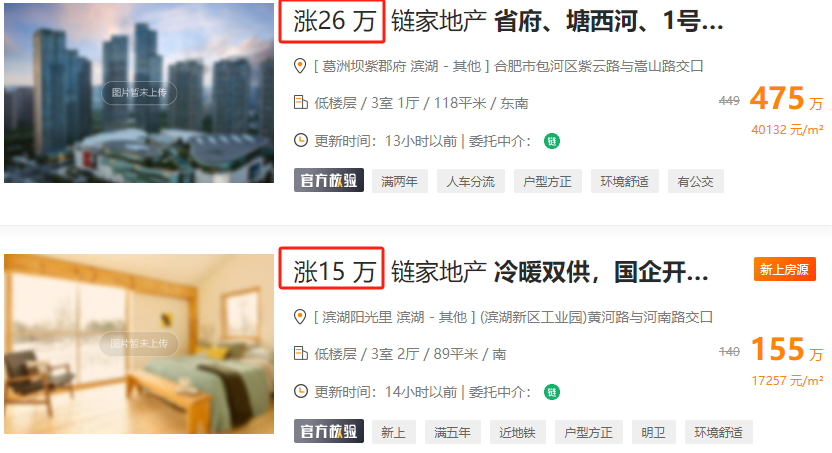Click the location pin icon for 葛洲坝紫郡府

click(300, 66)
